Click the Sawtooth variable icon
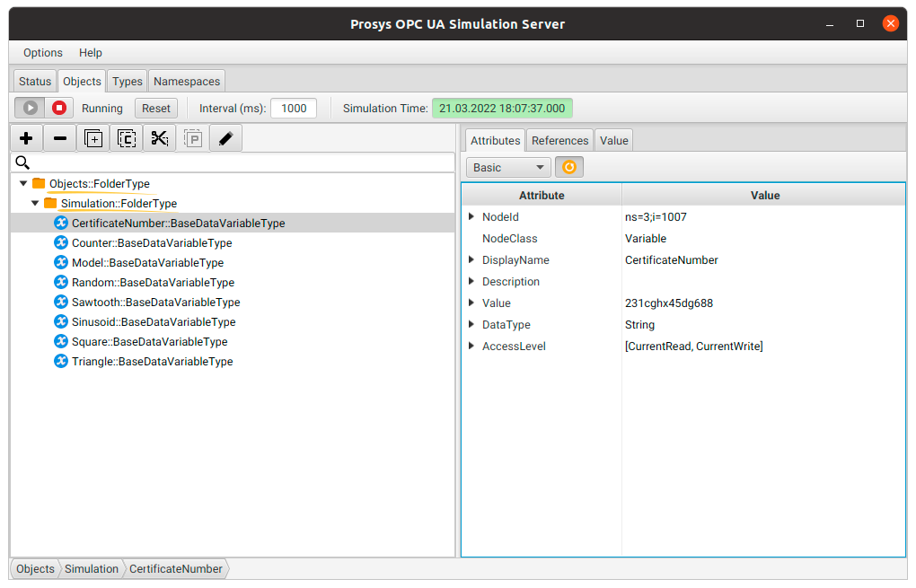Viewport: 916px width, 588px height. (x=61, y=302)
